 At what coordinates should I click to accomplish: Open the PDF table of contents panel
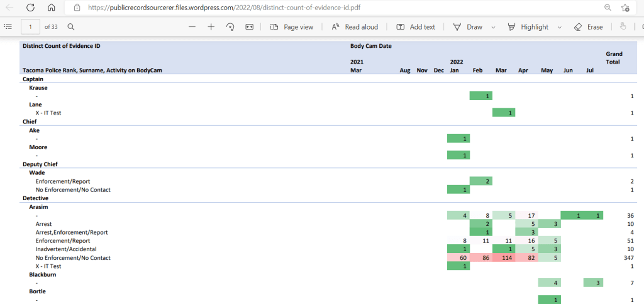click(8, 27)
